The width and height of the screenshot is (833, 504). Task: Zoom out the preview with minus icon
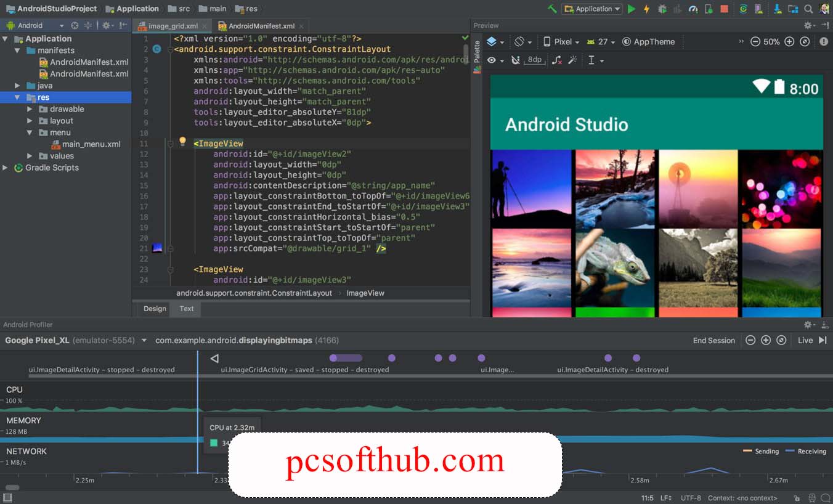(x=755, y=41)
